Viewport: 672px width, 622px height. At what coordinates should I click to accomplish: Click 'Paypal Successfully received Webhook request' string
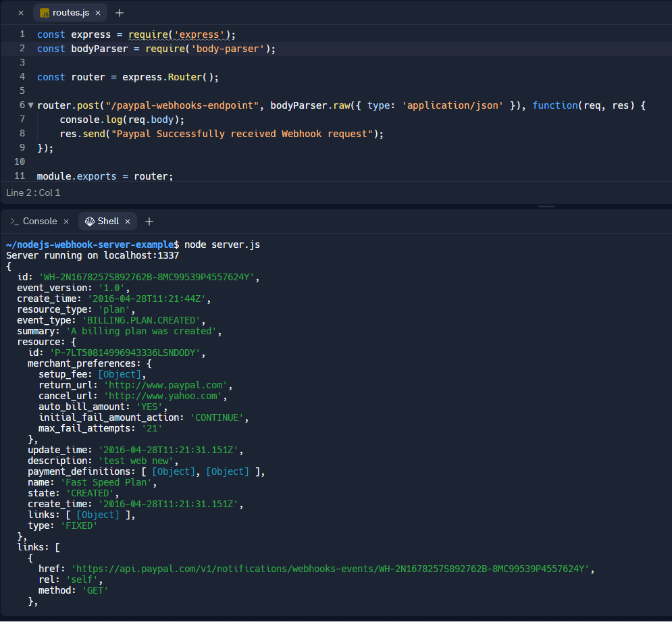(x=242, y=134)
